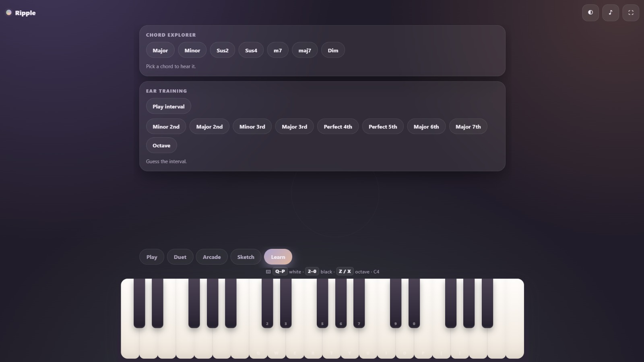Click the Play interval button
Screen dimensions: 644x362
point(168,106)
